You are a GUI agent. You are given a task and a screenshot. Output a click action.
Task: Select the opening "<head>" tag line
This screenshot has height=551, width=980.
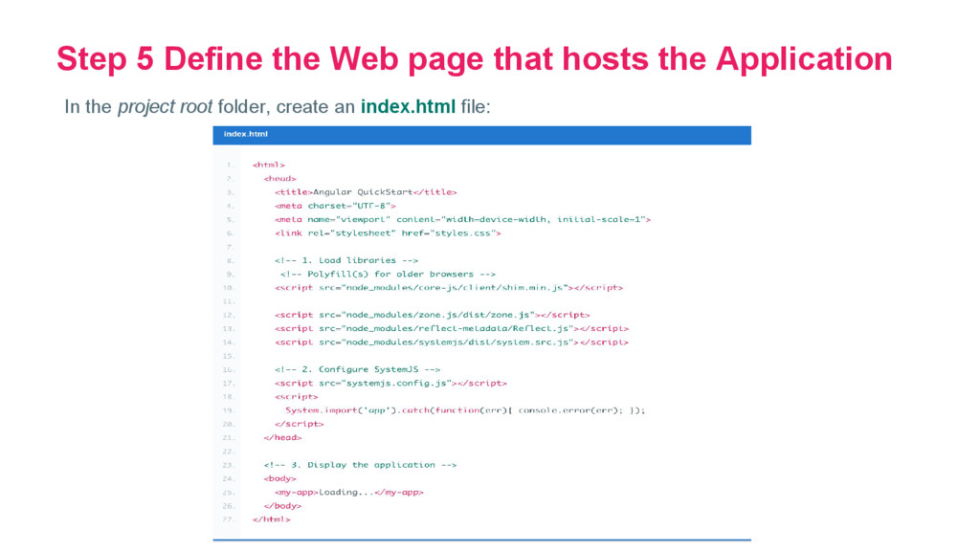click(x=280, y=179)
